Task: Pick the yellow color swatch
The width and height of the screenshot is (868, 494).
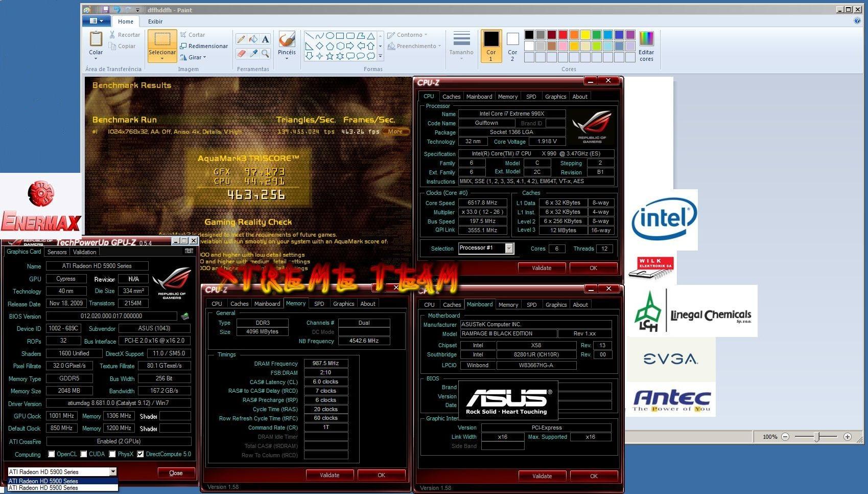Action: pos(585,35)
